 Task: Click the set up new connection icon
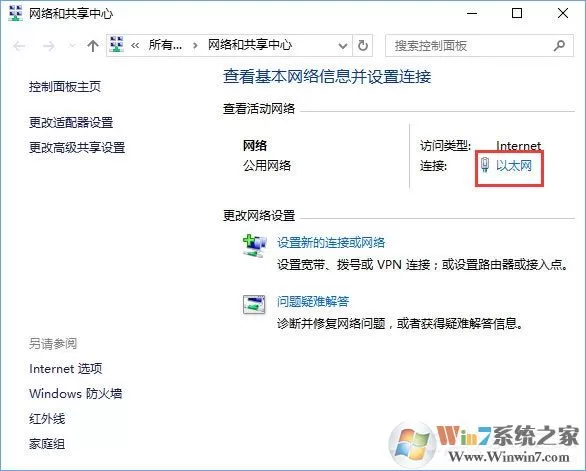point(255,246)
